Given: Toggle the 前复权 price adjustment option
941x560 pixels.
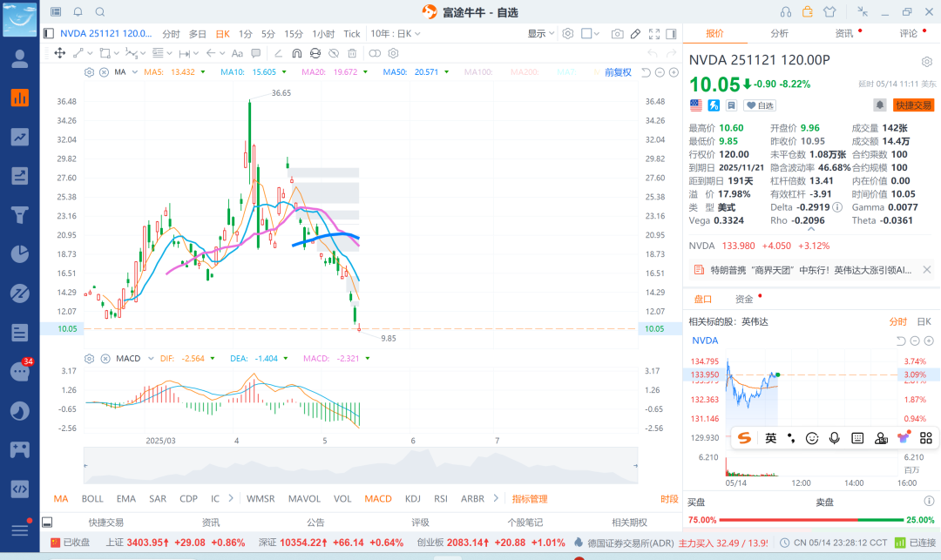Looking at the screenshot, I should pos(618,72).
